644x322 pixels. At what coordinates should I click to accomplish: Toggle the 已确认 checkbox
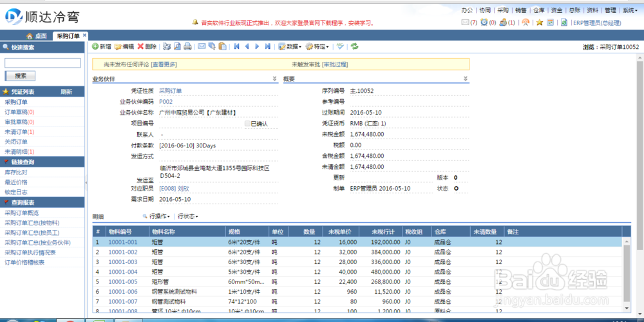(x=247, y=123)
